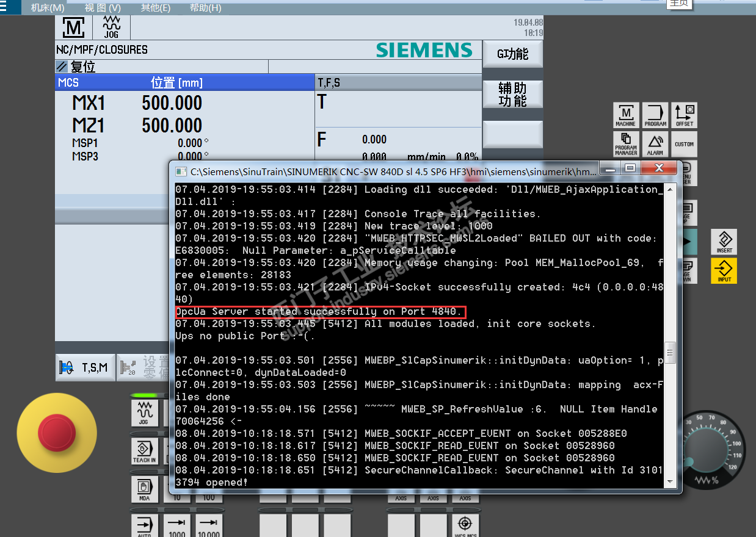
Task: Click the 'Ups no public Port' line
Action: coord(245,336)
